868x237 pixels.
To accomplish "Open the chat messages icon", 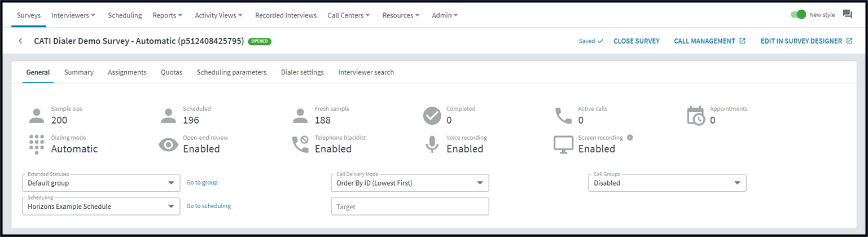I will pos(847,15).
